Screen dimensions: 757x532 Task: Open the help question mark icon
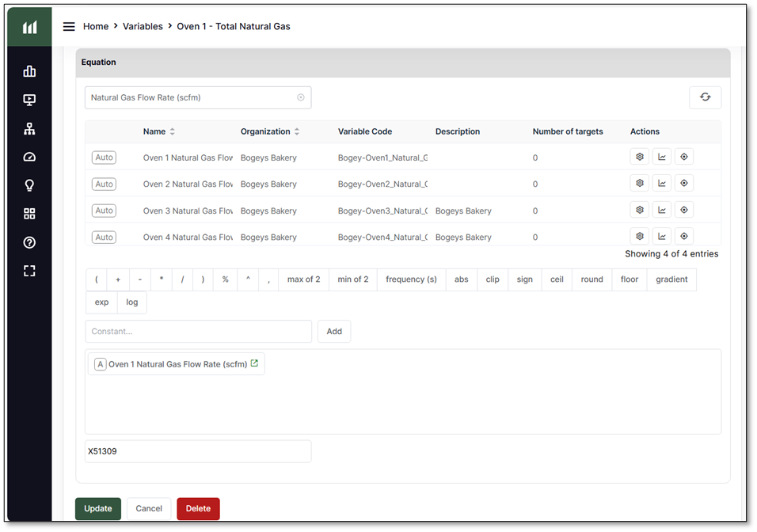[29, 242]
